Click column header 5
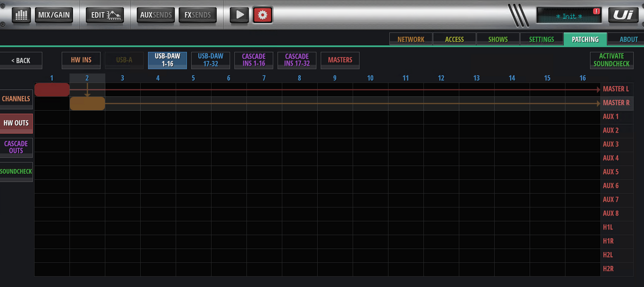This screenshot has height=287, width=644. pos(193,78)
